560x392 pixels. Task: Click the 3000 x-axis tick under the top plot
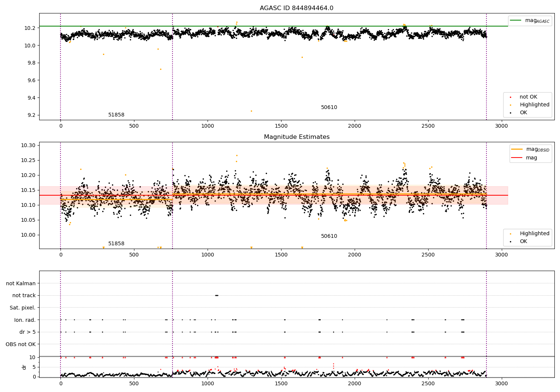(501, 126)
